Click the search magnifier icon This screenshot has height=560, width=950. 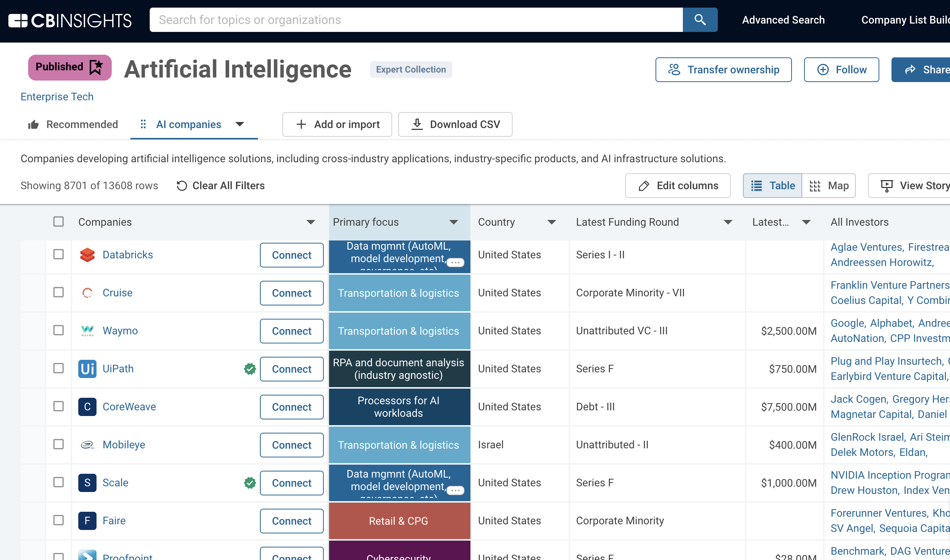tap(700, 19)
